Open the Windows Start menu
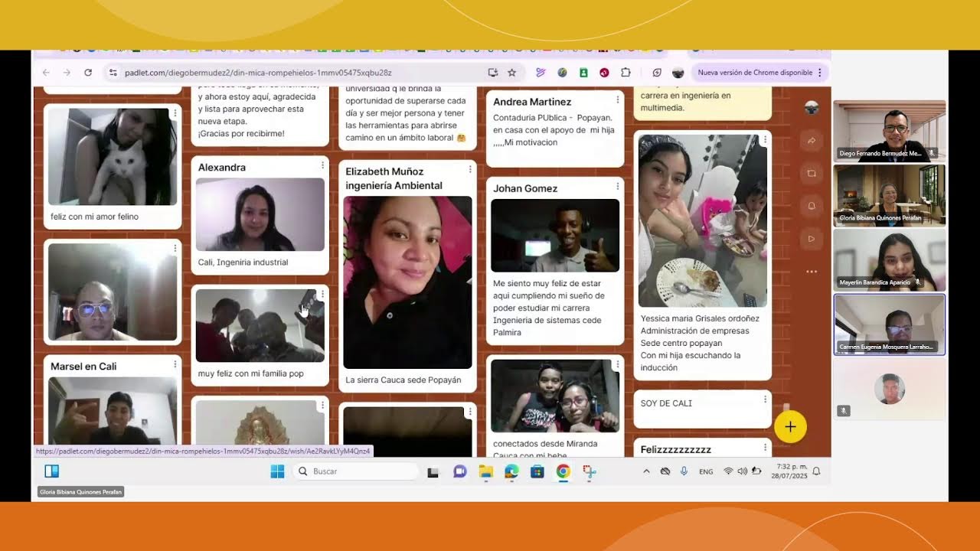Viewport: 980px width, 551px height. (277, 471)
